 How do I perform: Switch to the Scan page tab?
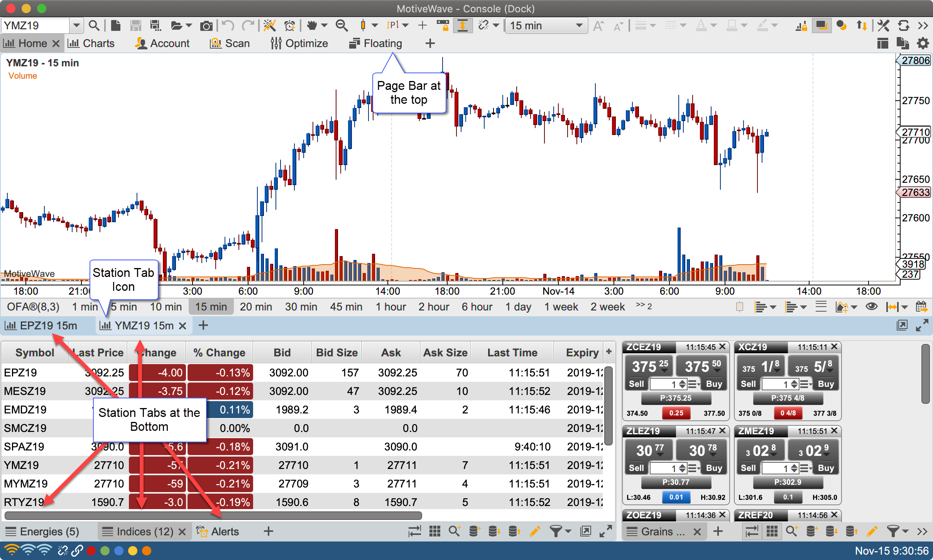coord(230,43)
